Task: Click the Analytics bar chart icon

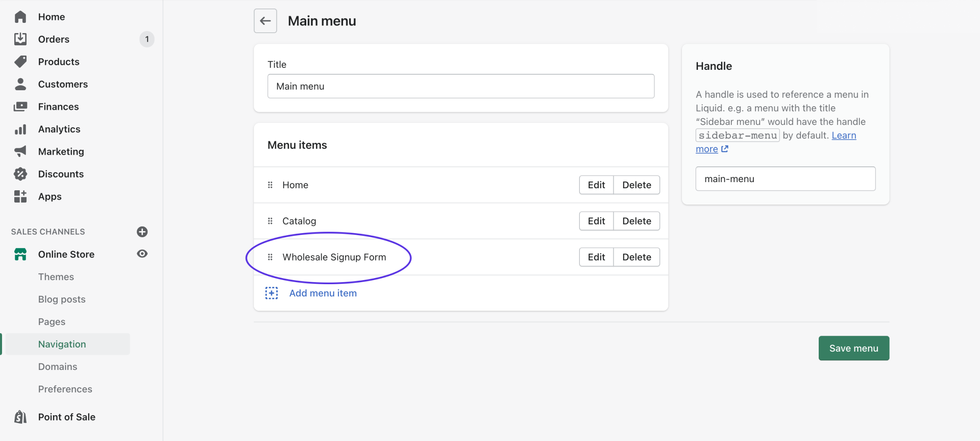Action: [x=20, y=129]
